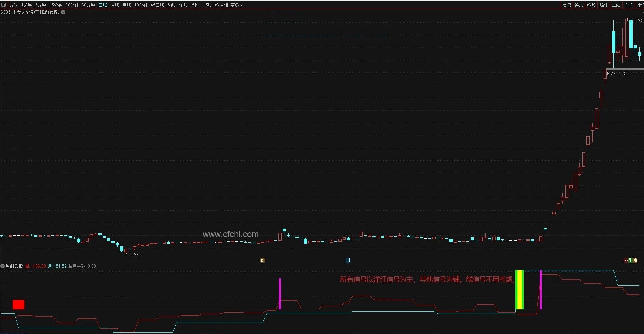The image size is (644, 334).
Task: Switch to the 月线 monthly tab
Action: (127, 5)
